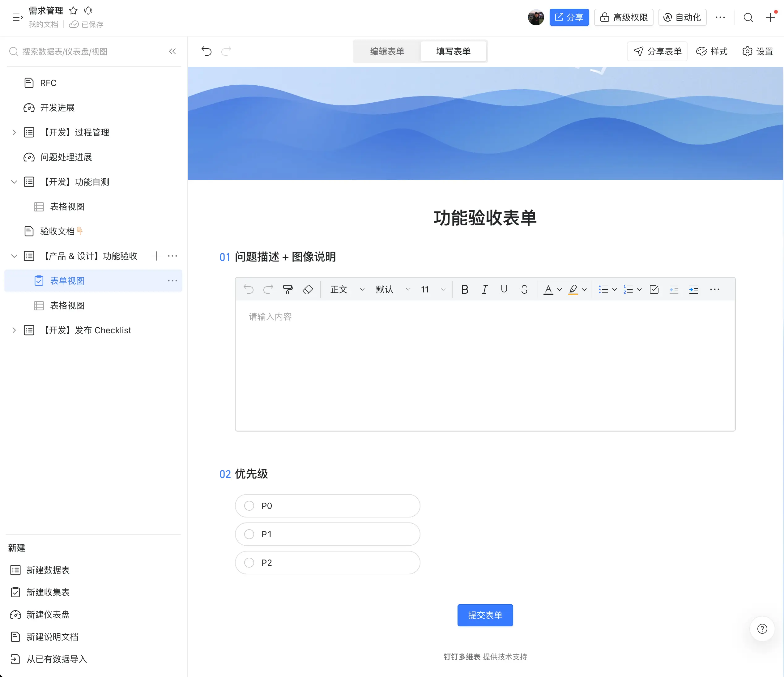Collapse the sidebar with double-chevron icon
The image size is (784, 677).
[x=173, y=51]
